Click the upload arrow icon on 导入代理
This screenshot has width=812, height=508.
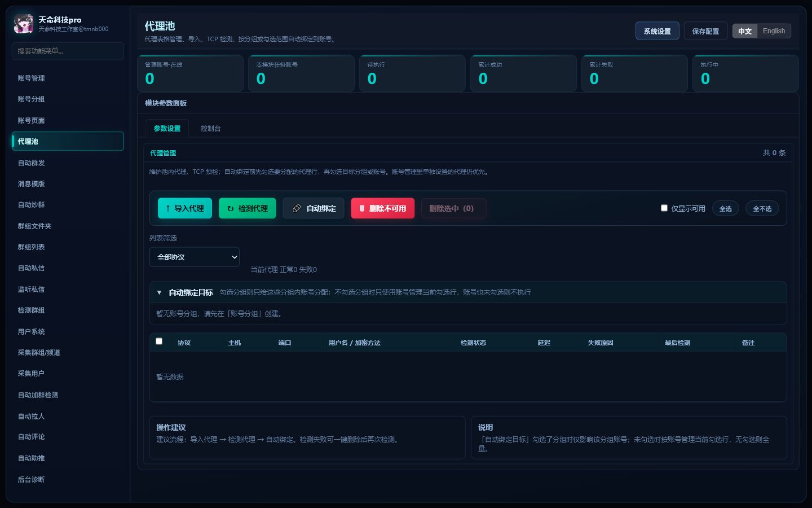(x=167, y=208)
